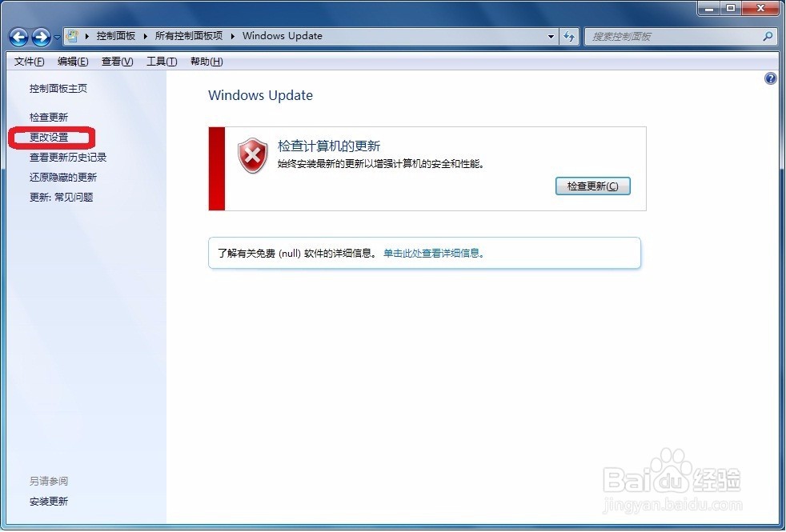The width and height of the screenshot is (786, 532).
Task: Maximize the Windows Update window
Action: pyautogui.click(x=732, y=9)
